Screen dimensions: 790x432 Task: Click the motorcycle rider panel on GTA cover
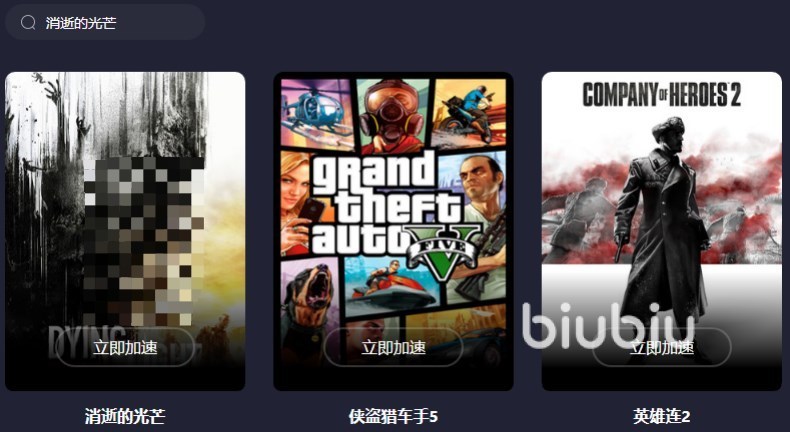[x=469, y=113]
